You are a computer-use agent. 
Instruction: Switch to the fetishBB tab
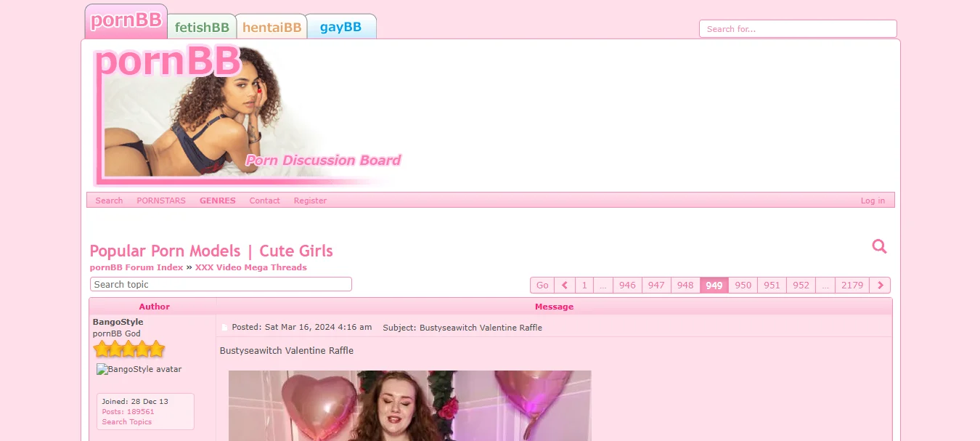point(202,27)
